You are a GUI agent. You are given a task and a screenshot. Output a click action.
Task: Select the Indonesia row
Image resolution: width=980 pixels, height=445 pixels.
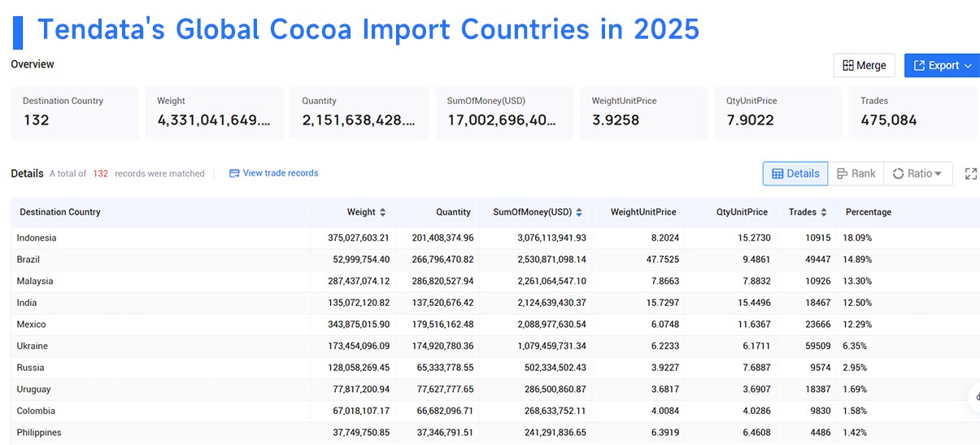pyautogui.click(x=495, y=238)
